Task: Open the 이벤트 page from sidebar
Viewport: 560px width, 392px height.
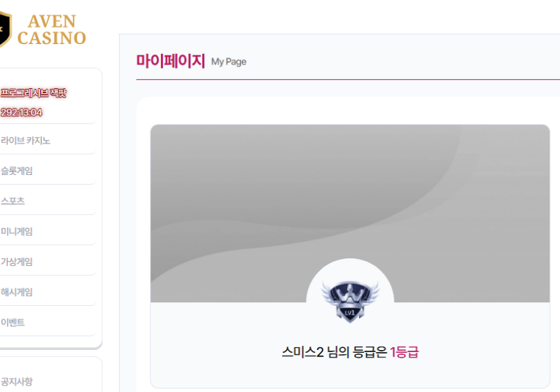Action: (x=13, y=323)
